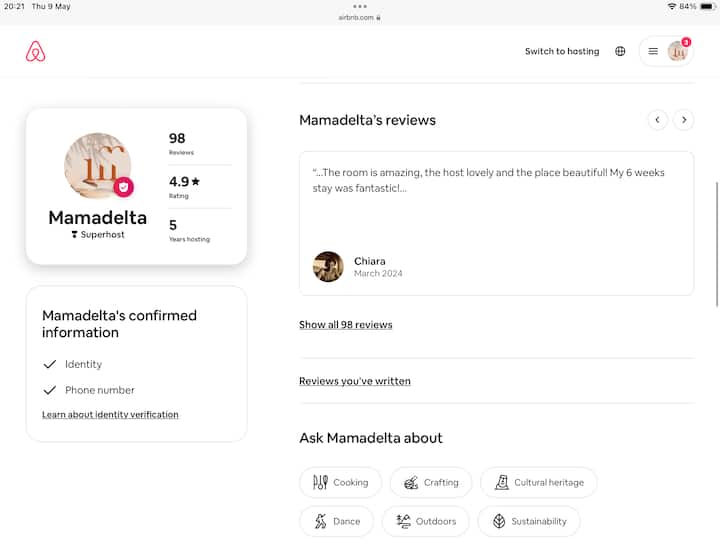This screenshot has height=540, width=720.
Task: Click the Sustainability interest chip
Action: click(529, 521)
